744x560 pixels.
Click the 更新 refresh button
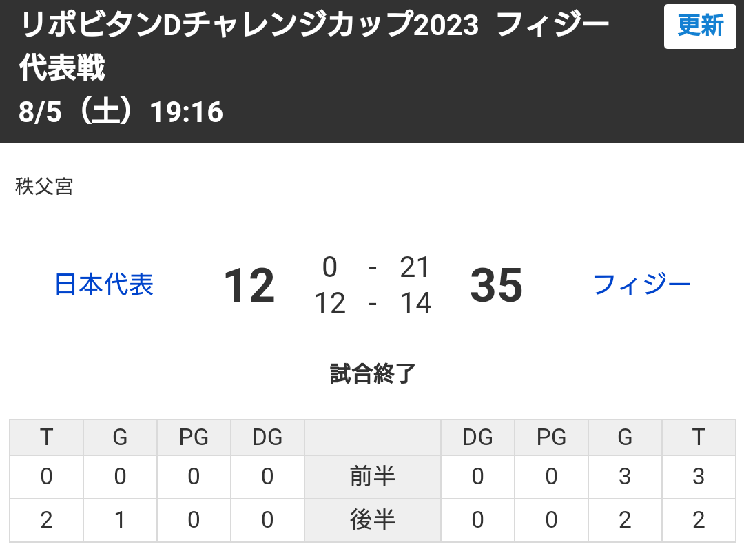pos(700,26)
